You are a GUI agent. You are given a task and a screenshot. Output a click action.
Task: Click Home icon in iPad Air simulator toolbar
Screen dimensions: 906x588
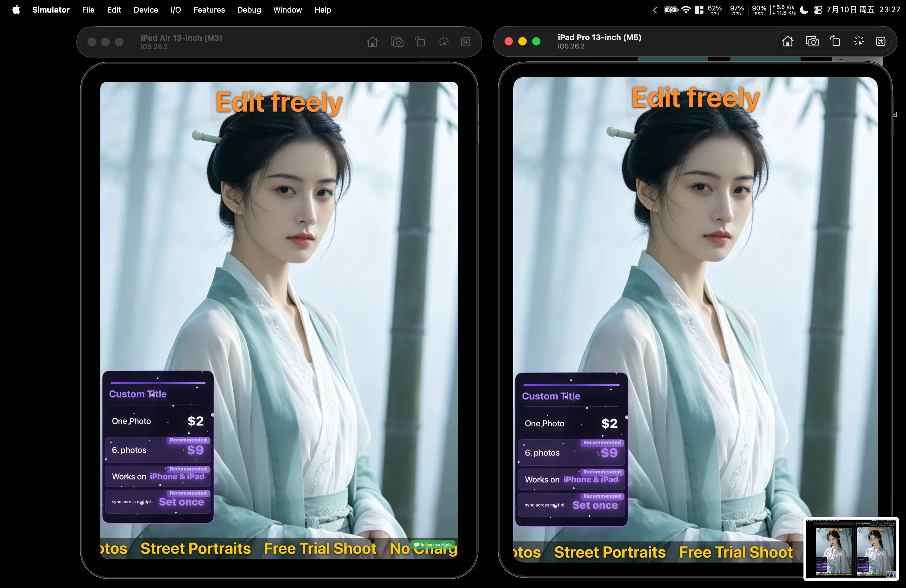tap(372, 42)
